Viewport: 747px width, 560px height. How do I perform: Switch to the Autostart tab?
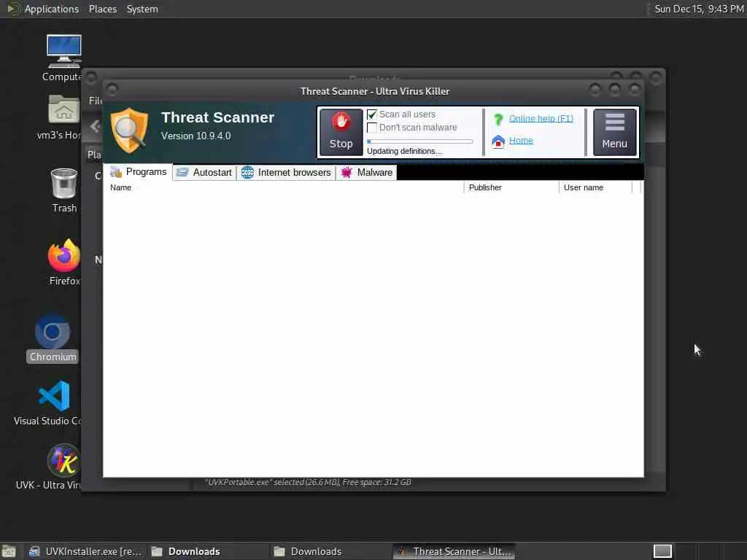pyautogui.click(x=204, y=172)
